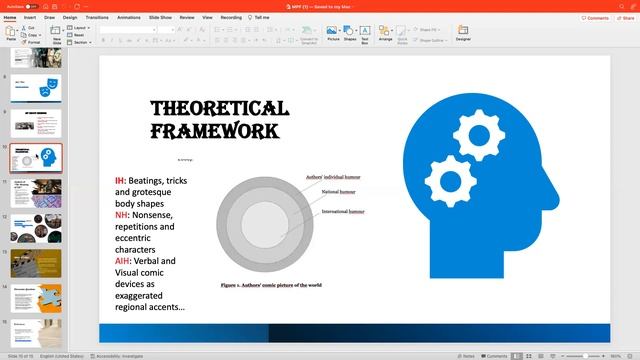Screen dimensions: 640x360
Task: Click the Tell me search box
Action: click(x=259, y=18)
